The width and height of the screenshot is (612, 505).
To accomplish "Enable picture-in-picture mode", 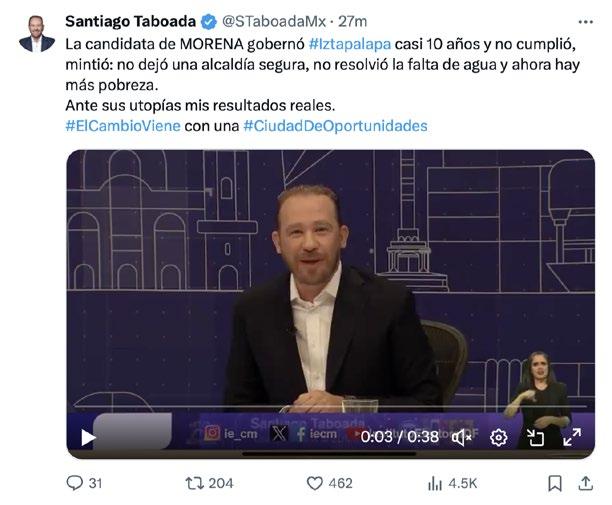I will (x=535, y=437).
